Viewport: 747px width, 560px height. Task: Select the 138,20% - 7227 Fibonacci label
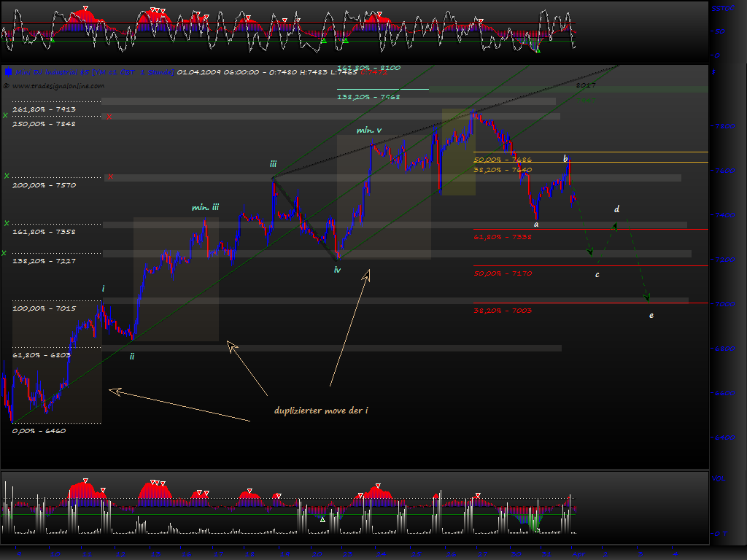point(44,261)
